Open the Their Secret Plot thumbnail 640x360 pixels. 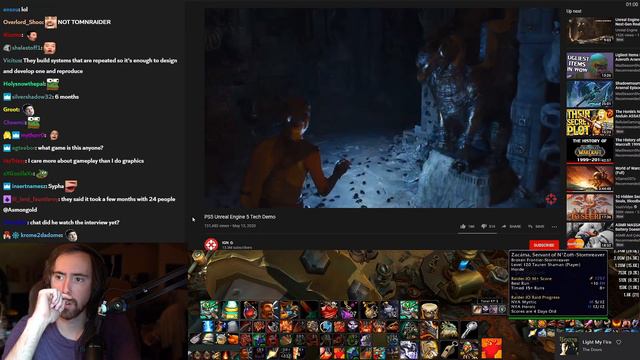coord(589,122)
